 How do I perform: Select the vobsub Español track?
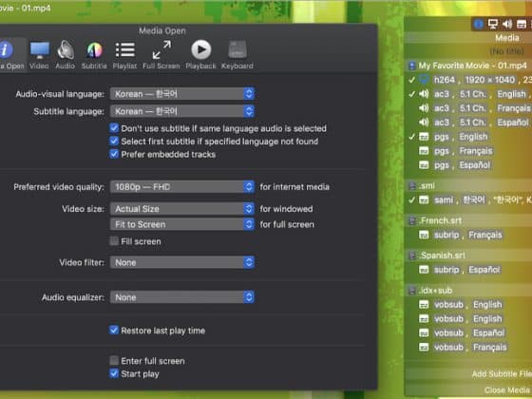(469, 332)
